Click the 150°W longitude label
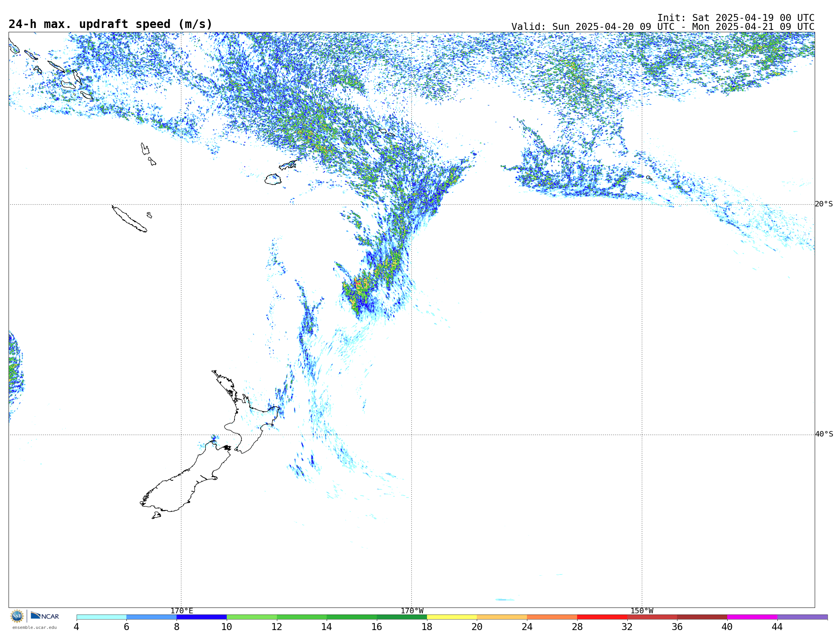Screen dimensions: 840x632 point(642,611)
